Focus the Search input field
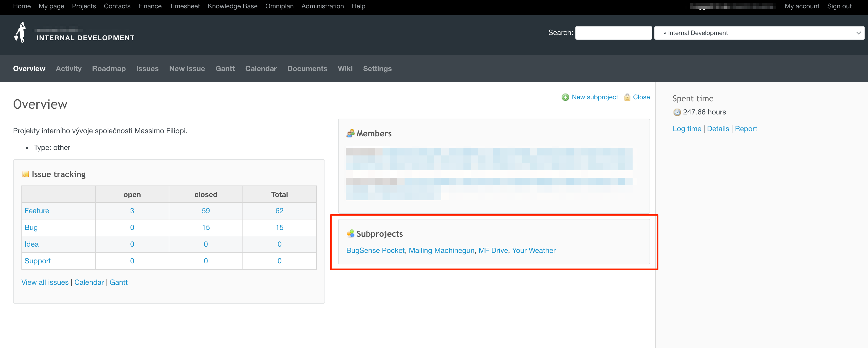This screenshot has height=348, width=868. [613, 33]
